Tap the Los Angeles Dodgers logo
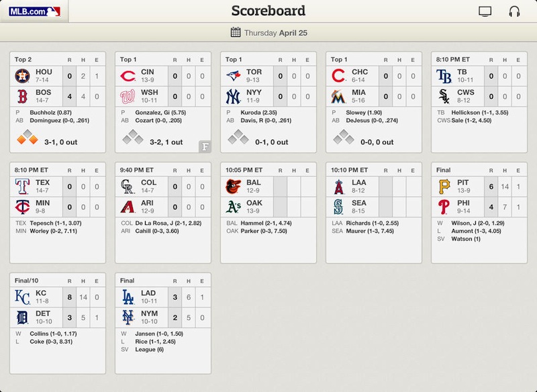 pos(128,297)
